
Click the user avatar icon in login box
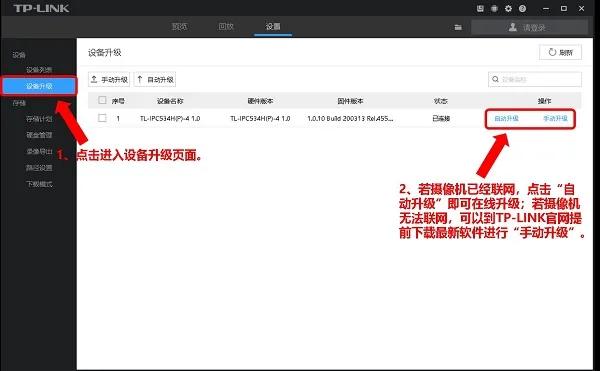point(513,27)
